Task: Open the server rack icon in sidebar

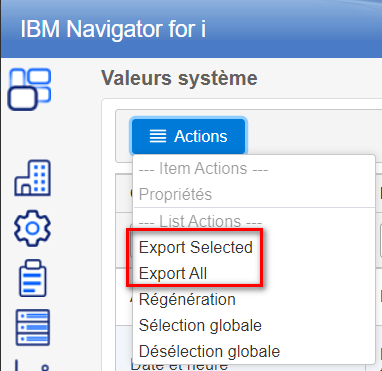Action: (x=33, y=328)
